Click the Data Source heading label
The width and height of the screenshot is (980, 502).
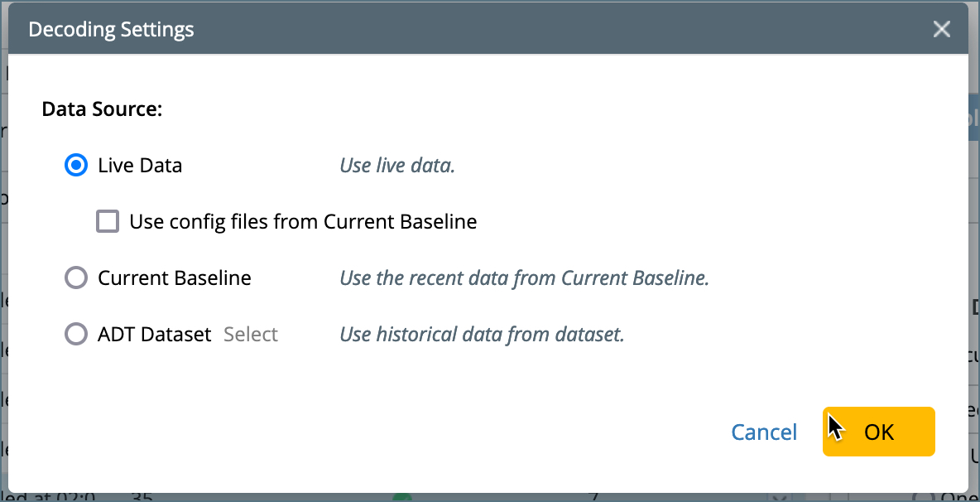[x=102, y=109]
